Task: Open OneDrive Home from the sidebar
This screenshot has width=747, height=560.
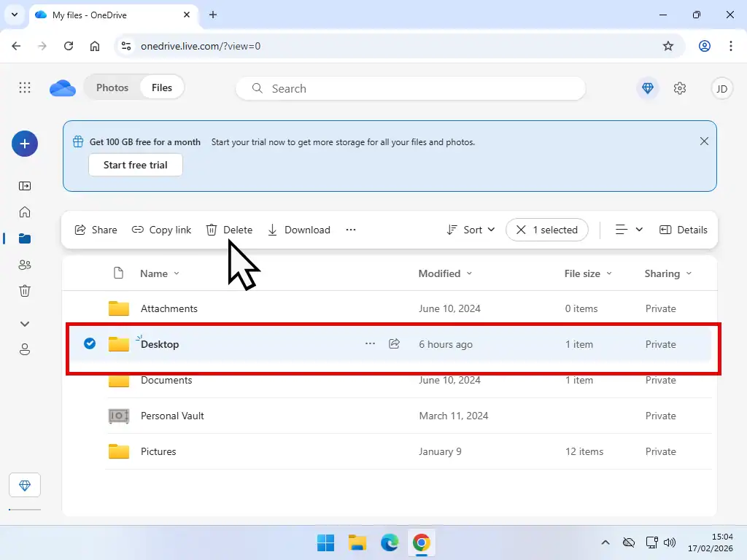Action: 25,212
